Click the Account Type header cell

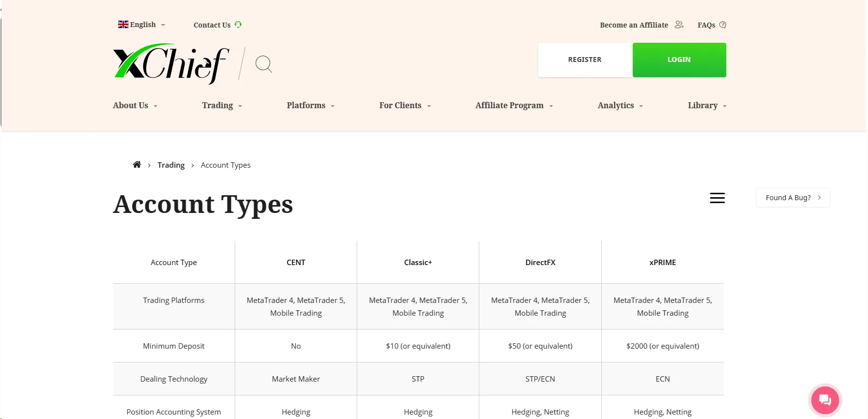point(174,263)
